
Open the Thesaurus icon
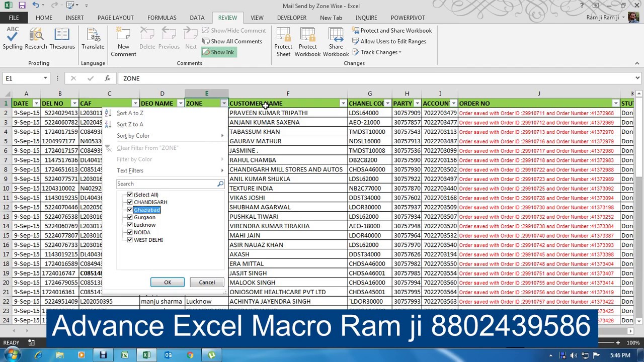pos(62,38)
